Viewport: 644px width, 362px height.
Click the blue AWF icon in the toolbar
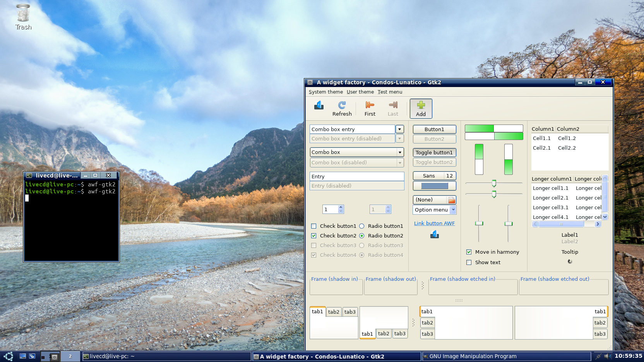[x=319, y=105]
